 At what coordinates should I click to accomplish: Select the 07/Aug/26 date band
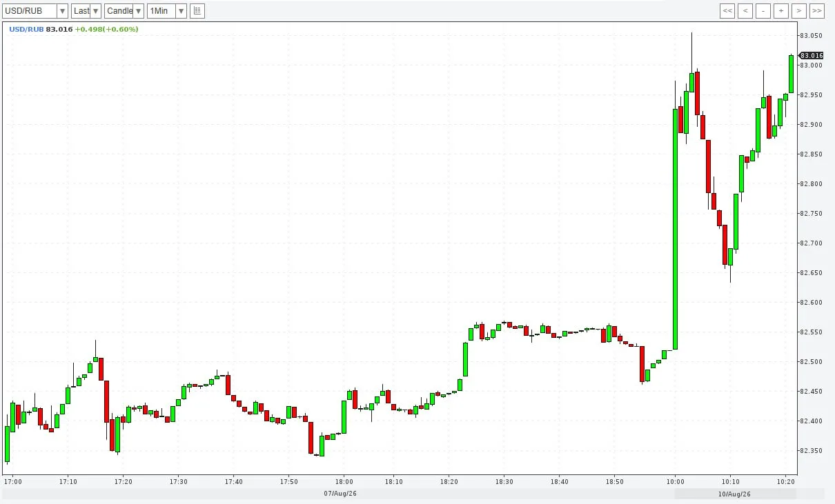[340, 494]
